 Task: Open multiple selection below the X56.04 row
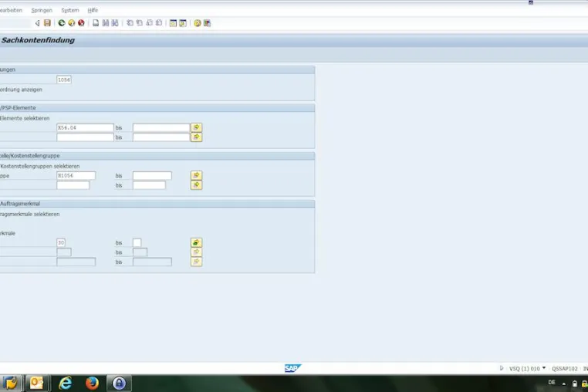coord(197,137)
